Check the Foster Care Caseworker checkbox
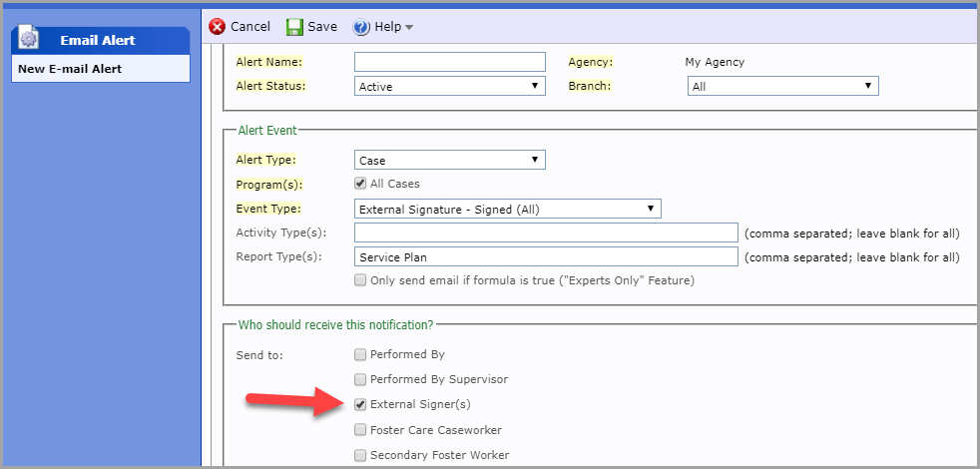This screenshot has height=469, width=980. pos(360,430)
